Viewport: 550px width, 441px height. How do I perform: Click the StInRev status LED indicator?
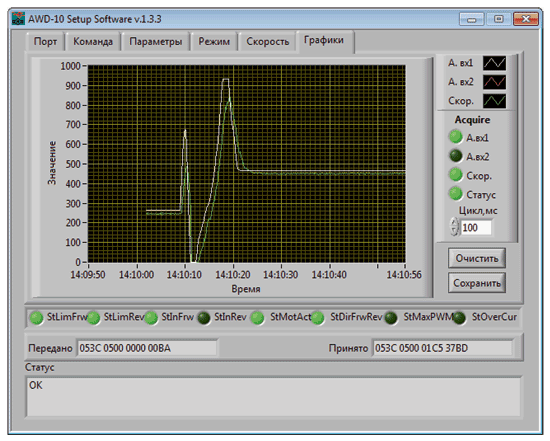click(203, 318)
